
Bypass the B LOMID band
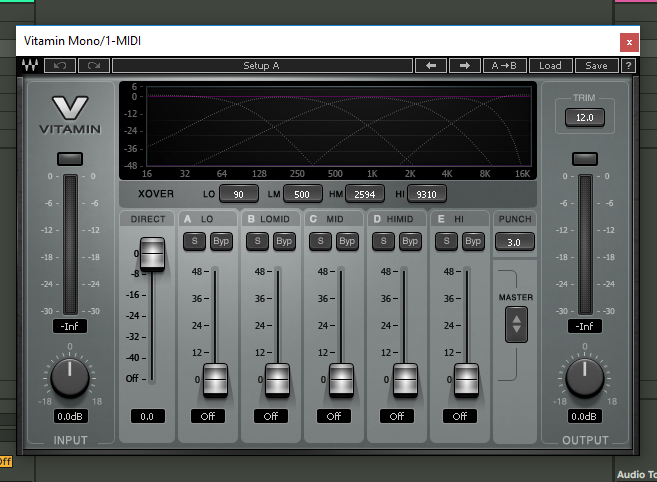284,241
